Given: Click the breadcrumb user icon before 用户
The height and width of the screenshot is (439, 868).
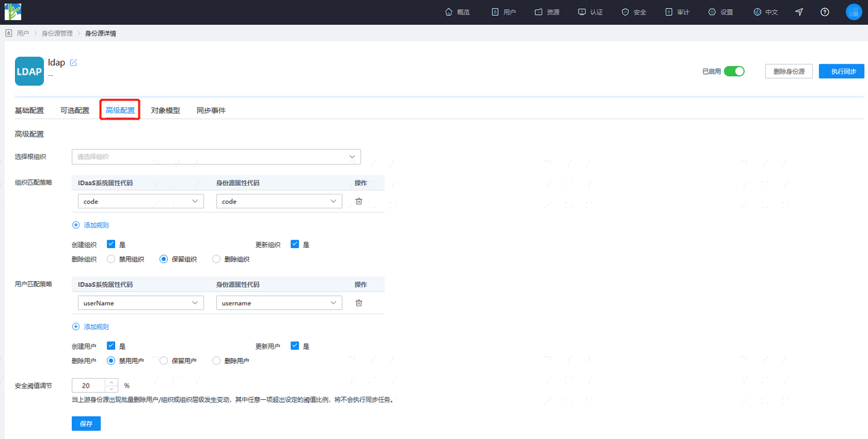Looking at the screenshot, I should (x=9, y=34).
